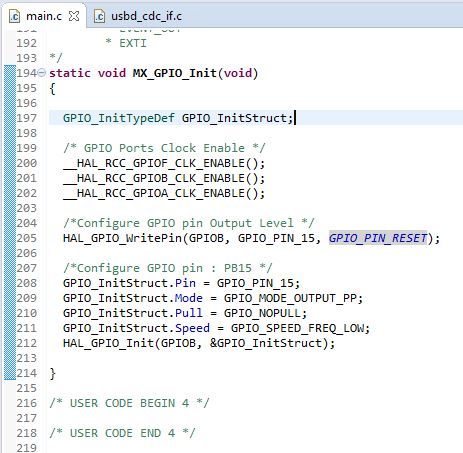Click on GPIO_SPEED_FREQ_LOW value
This screenshot has width=463, height=453.
pyautogui.click(x=297, y=328)
